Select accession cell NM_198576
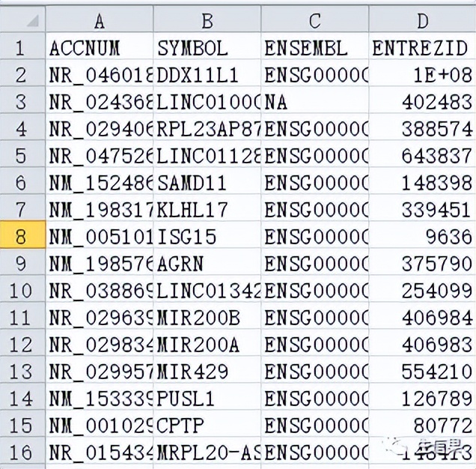 click(100, 261)
